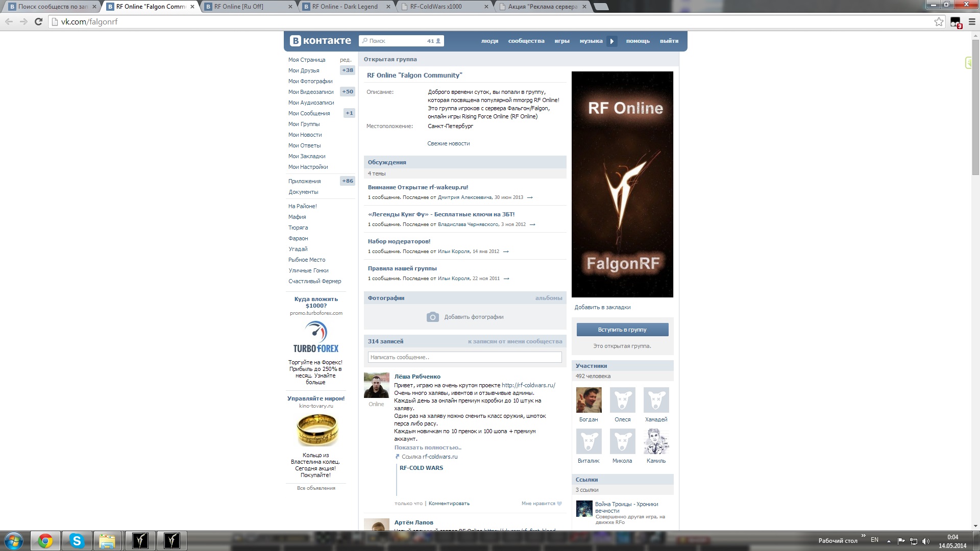The image size is (980, 551).
Task: Click the Вступить в группу button
Action: coord(622,330)
